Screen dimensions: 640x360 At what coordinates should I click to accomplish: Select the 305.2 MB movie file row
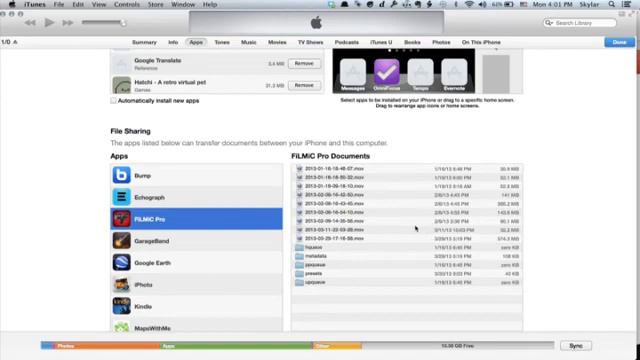point(407,204)
